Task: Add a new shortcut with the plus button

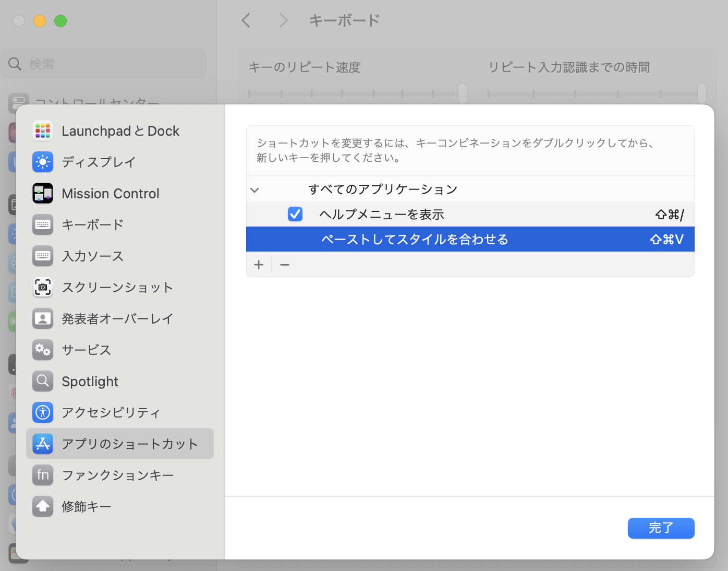Action: coord(259,265)
